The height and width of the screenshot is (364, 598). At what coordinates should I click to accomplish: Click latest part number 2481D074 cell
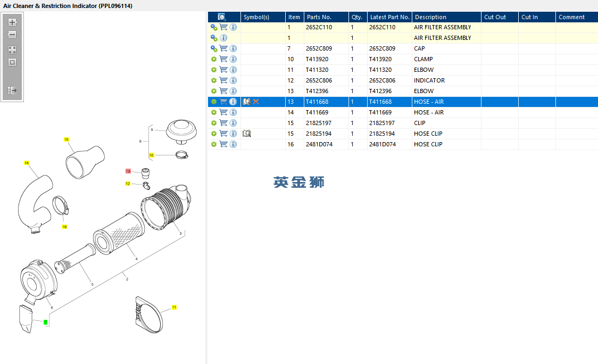point(389,144)
